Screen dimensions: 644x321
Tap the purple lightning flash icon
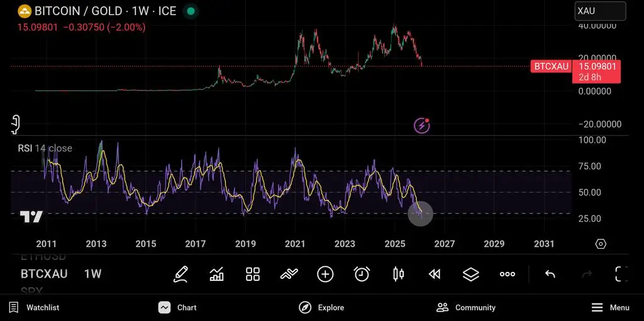(x=422, y=126)
